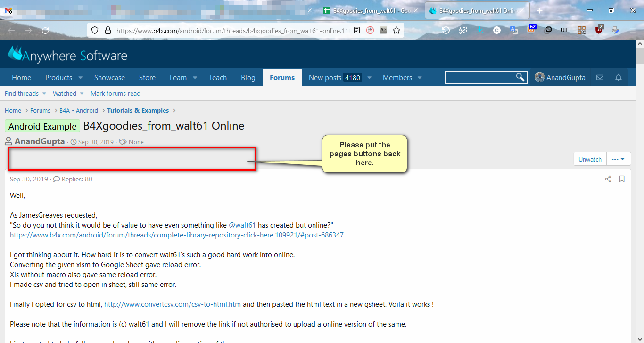This screenshot has height=343, width=644.
Task: Bookmark the first post
Action: (622, 179)
